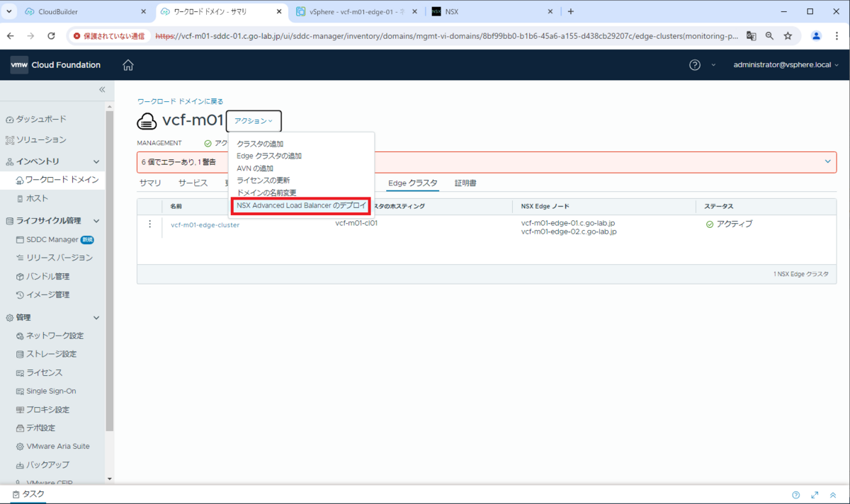
Task: Open Single Sign-On in the sidebar
Action: point(46,391)
